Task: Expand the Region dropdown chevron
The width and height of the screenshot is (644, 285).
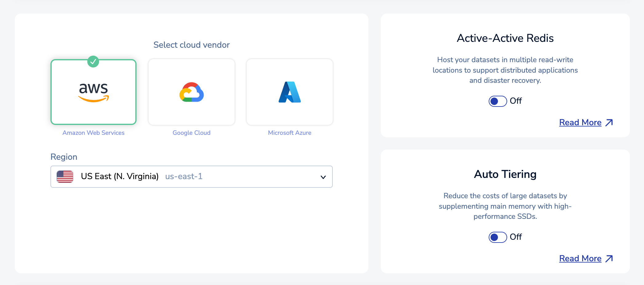Action: pyautogui.click(x=323, y=177)
